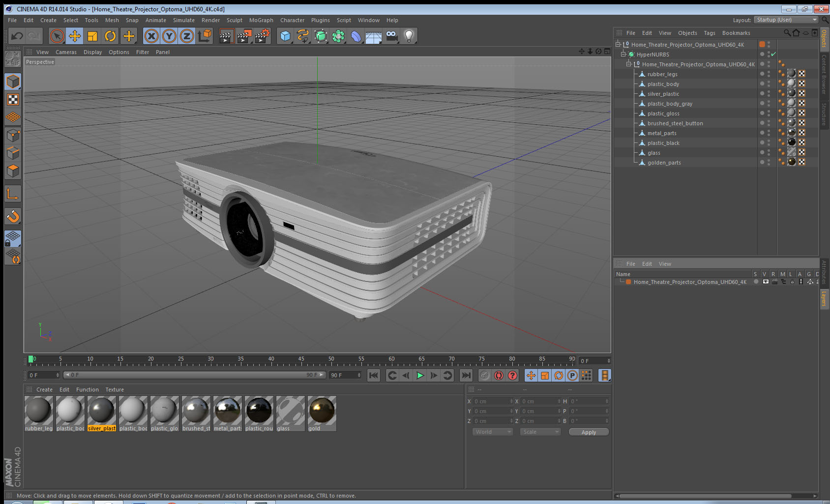Open the Layout Startup dropdown
Viewport: 830px width, 504px height.
pos(786,20)
